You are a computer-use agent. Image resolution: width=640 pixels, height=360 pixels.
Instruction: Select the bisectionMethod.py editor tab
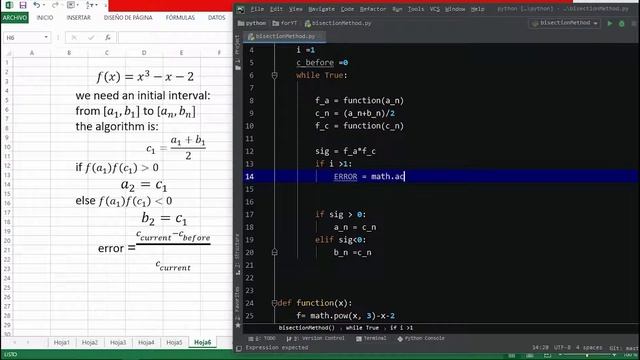(284, 36)
